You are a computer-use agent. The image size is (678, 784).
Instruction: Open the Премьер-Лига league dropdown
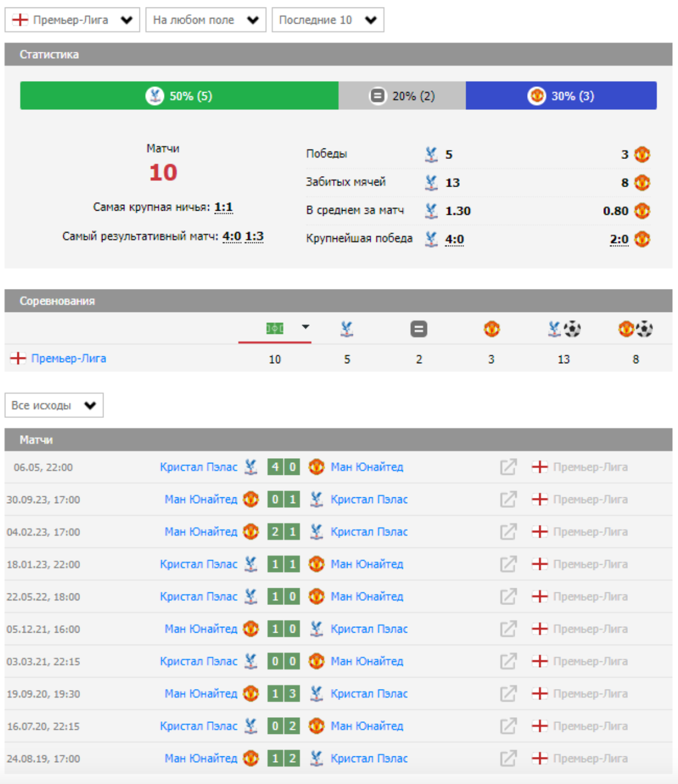pos(73,20)
